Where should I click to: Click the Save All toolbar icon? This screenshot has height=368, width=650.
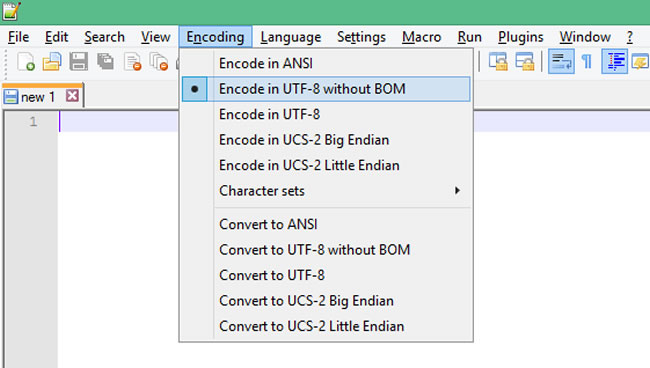pyautogui.click(x=105, y=62)
